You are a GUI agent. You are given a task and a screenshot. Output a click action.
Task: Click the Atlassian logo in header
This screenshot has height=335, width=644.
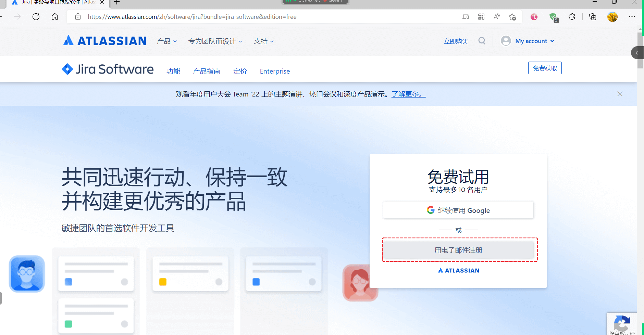click(105, 41)
